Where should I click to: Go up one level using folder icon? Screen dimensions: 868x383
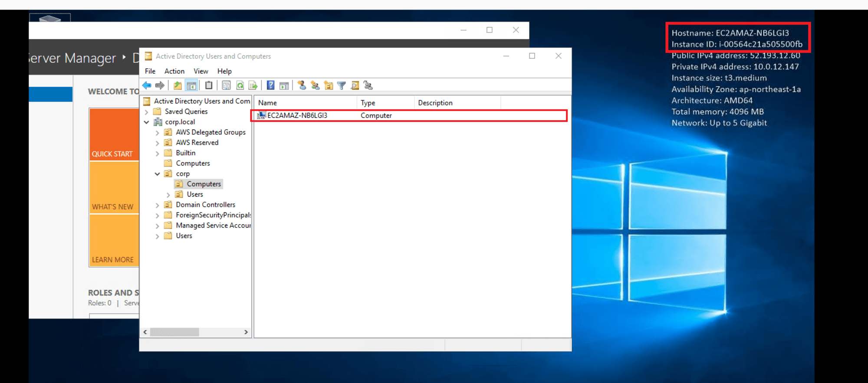pyautogui.click(x=178, y=85)
